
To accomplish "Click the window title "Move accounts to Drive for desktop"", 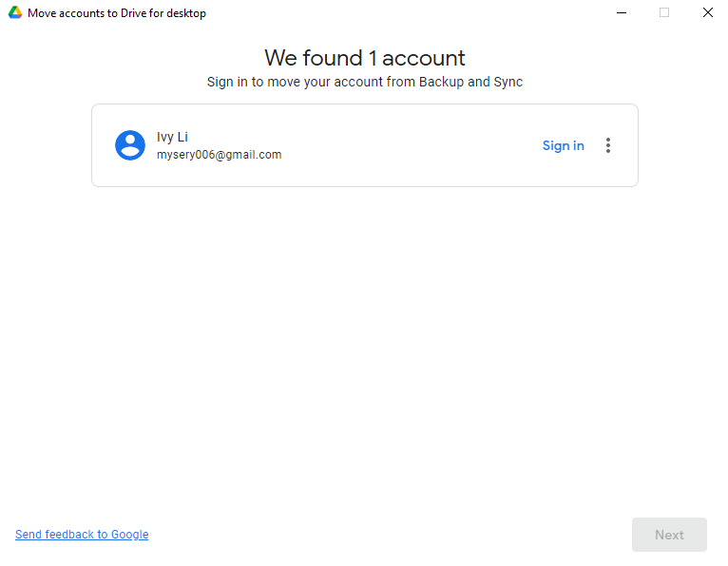I will (117, 13).
